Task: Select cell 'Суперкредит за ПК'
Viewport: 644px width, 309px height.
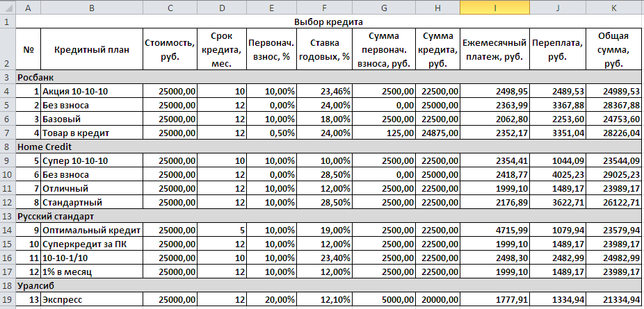Action: (x=91, y=244)
